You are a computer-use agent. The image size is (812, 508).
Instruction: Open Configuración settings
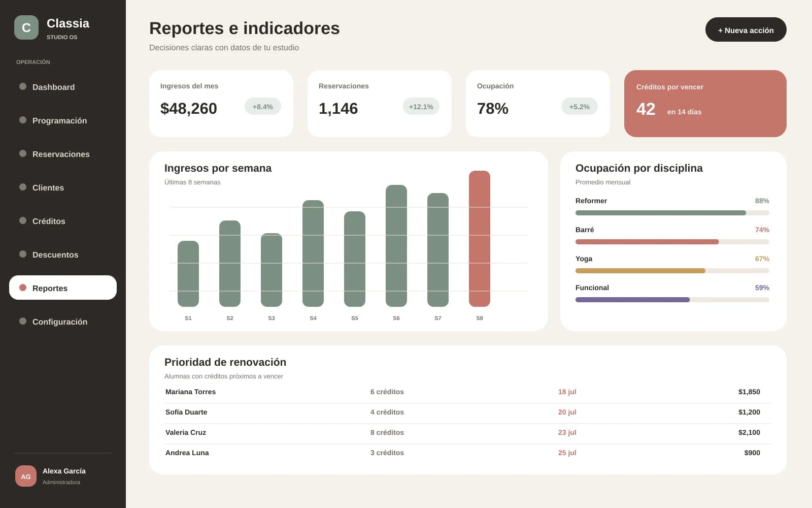[63, 322]
